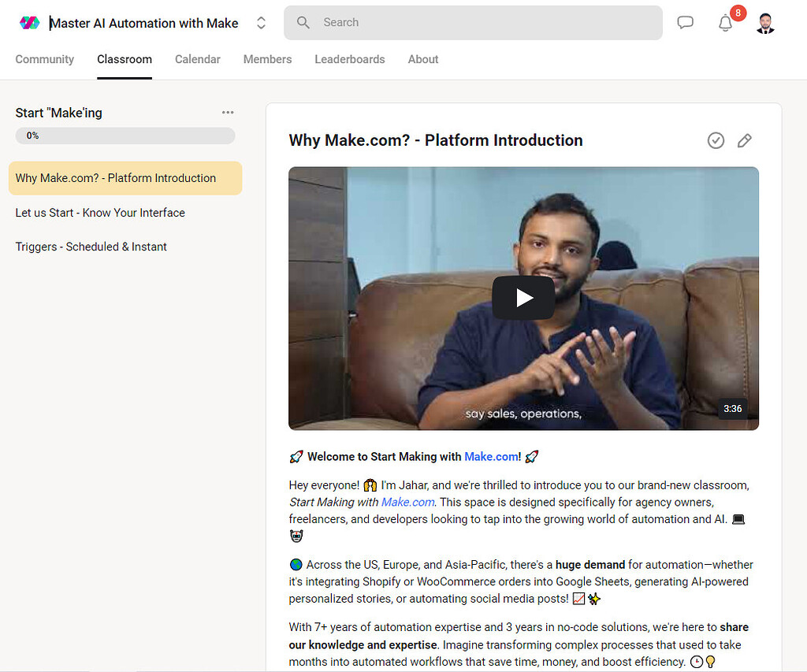Go to the Leaderboards tab
Screen dimensions: 807x672
click(350, 59)
